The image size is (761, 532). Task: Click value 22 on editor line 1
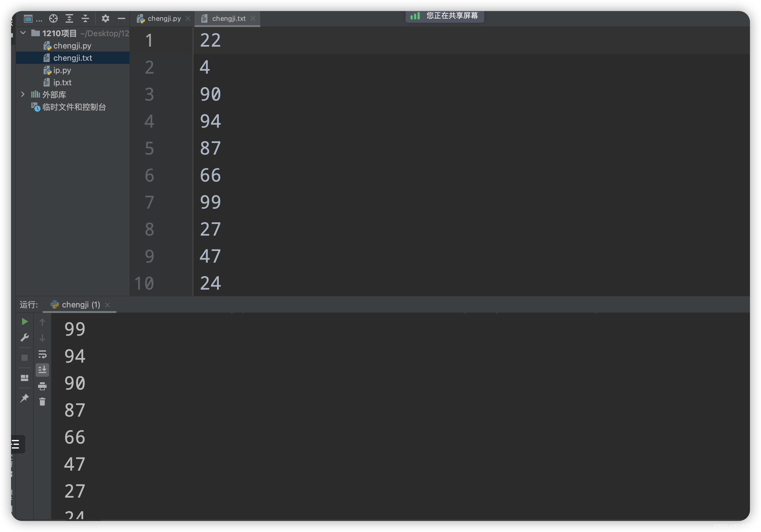pos(210,40)
